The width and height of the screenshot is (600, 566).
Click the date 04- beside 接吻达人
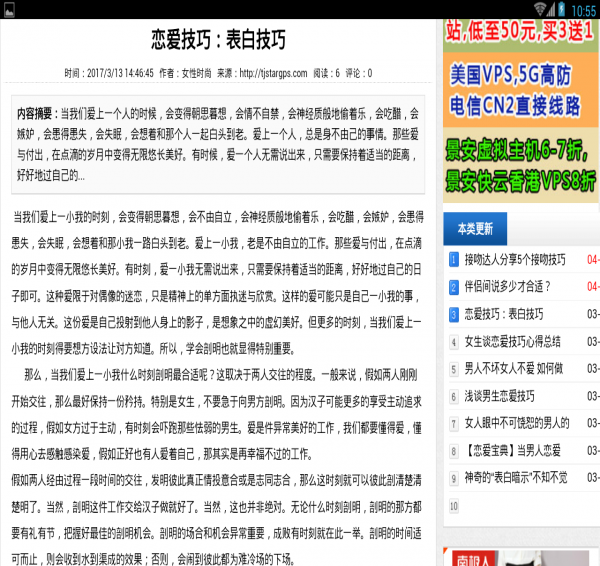593,260
